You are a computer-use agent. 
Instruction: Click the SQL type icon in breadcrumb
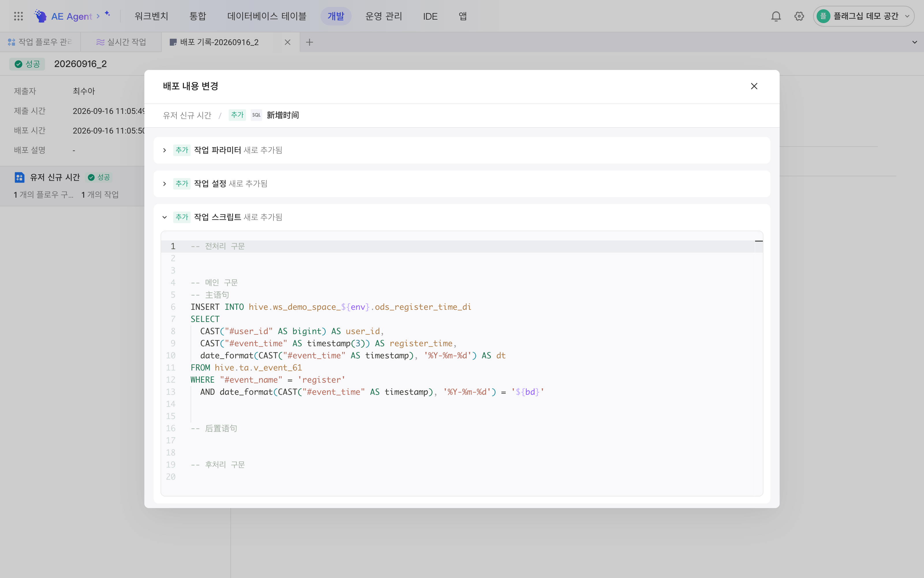[256, 115]
